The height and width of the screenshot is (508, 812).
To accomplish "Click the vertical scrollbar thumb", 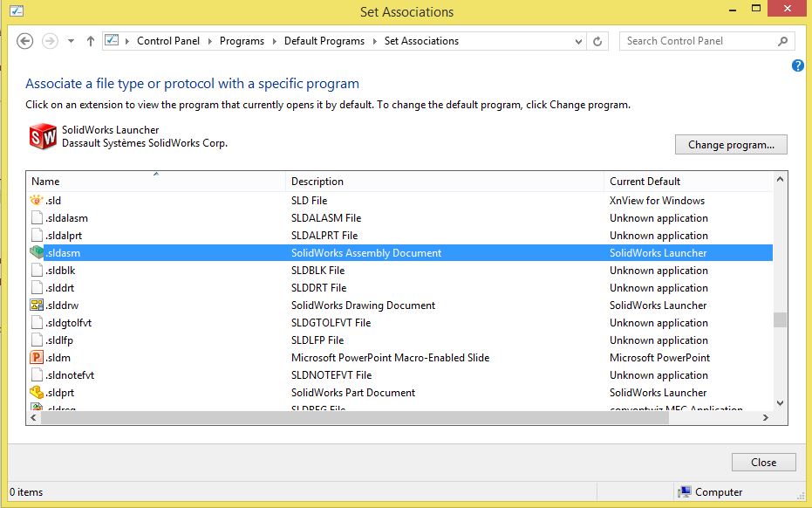I will 780,319.
